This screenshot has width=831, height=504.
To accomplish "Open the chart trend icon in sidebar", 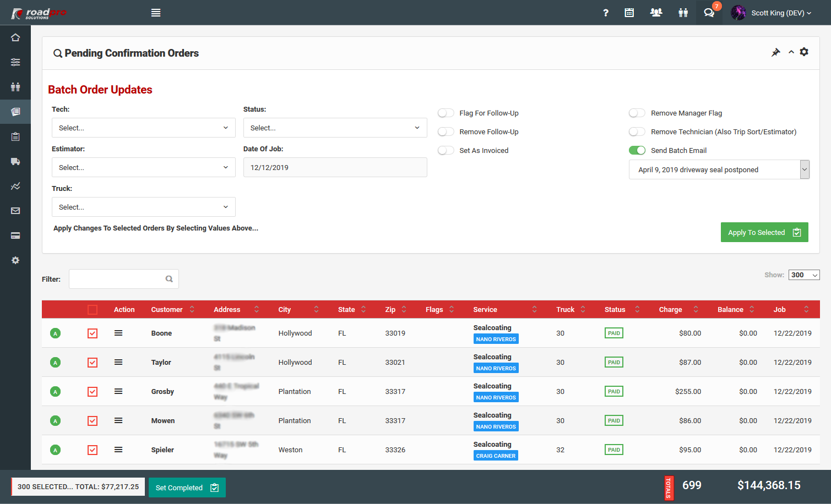I will 15,186.
